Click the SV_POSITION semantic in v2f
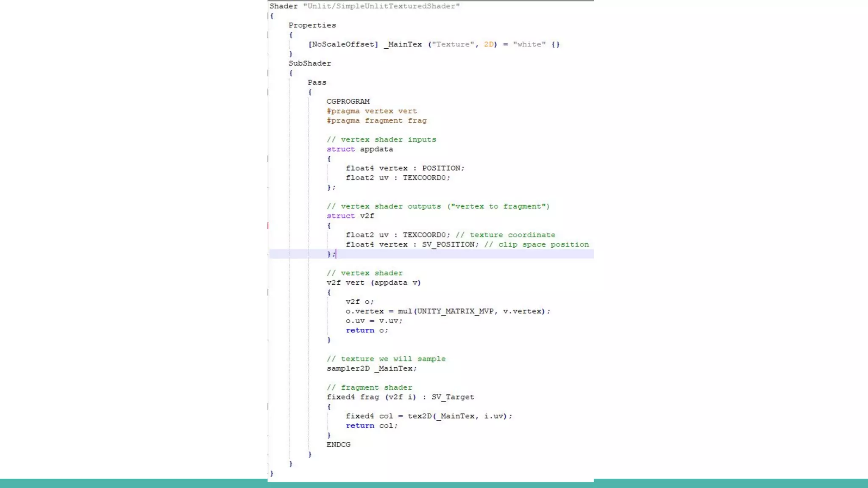The width and height of the screenshot is (868, 488). (448, 244)
